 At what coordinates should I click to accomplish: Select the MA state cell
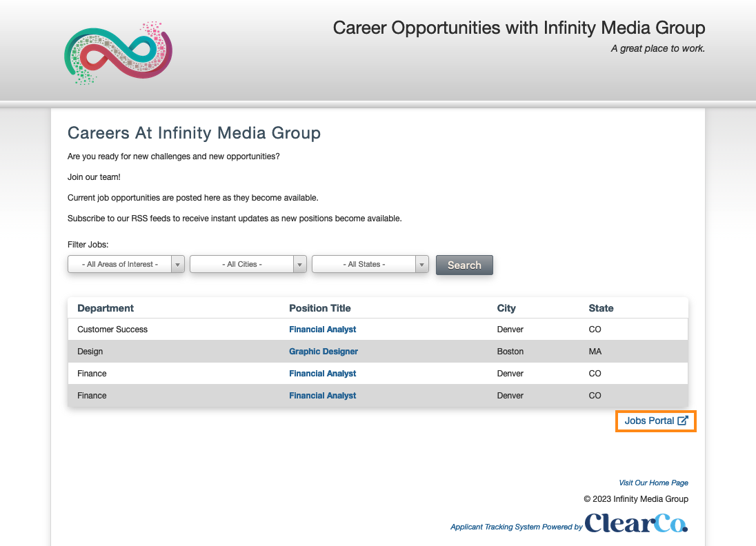click(x=595, y=352)
